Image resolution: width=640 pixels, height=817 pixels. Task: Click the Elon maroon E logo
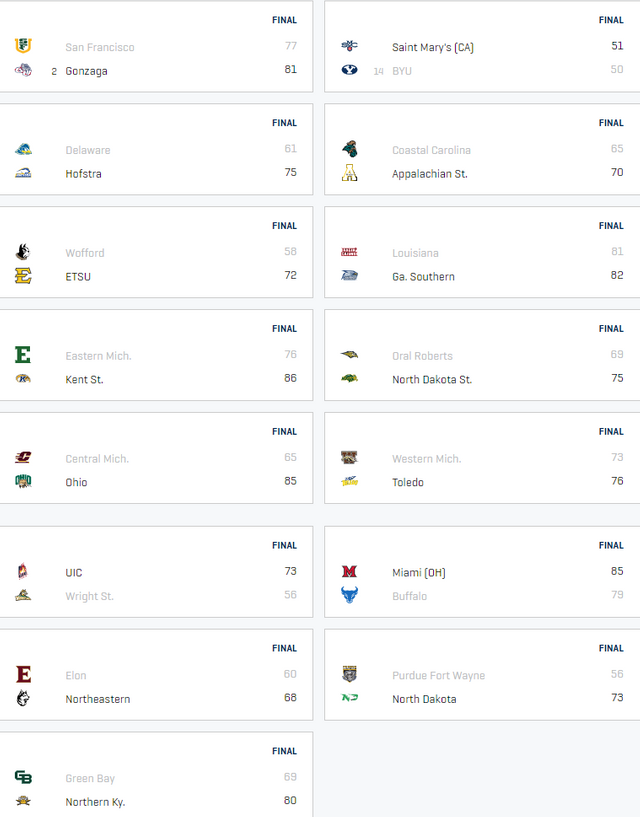23,674
